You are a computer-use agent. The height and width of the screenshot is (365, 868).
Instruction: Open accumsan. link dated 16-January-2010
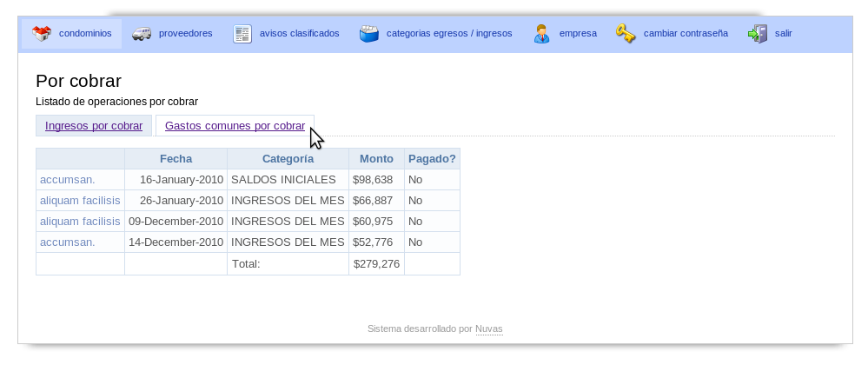pos(68,179)
